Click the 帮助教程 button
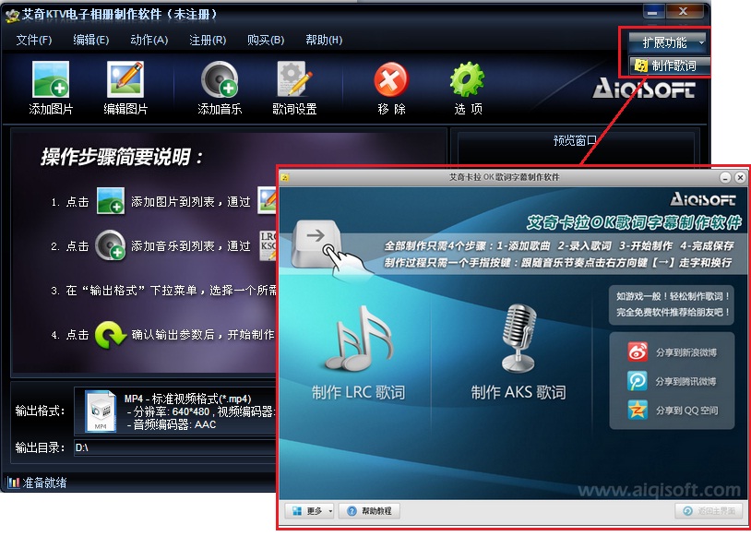This screenshot has height=560, width=751. point(369,511)
